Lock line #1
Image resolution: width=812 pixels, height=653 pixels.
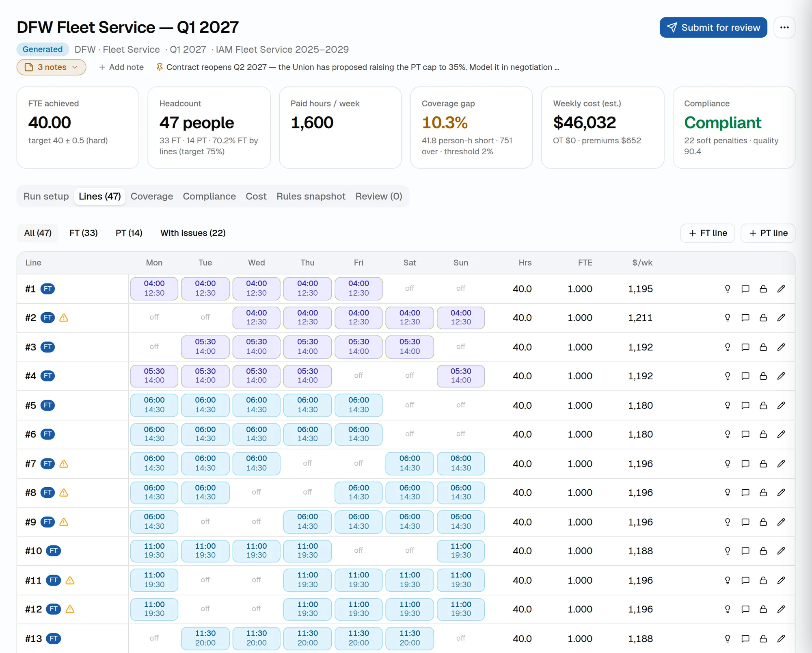763,289
